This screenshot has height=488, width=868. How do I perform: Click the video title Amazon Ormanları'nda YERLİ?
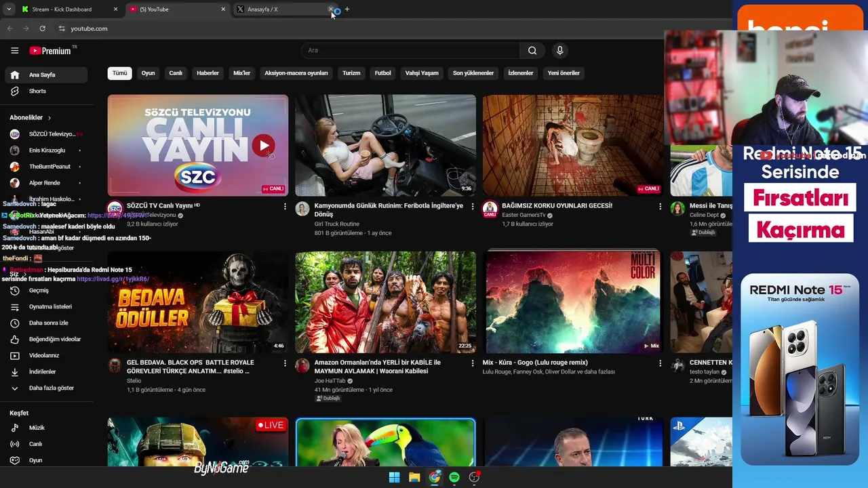pos(377,367)
